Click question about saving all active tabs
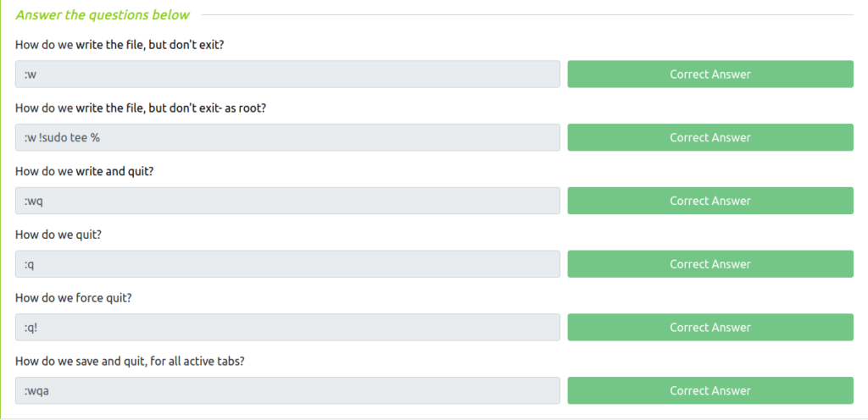 click(x=130, y=362)
